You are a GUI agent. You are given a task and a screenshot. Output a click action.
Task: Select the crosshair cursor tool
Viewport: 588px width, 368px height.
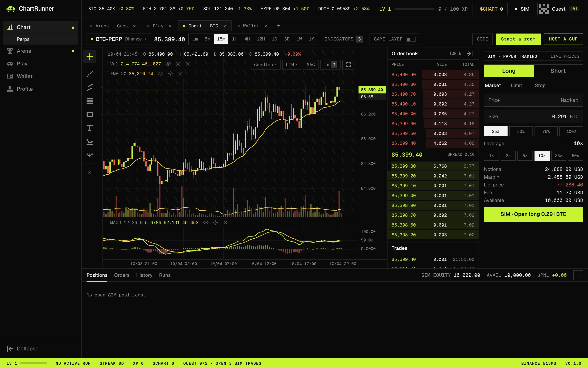click(x=90, y=56)
